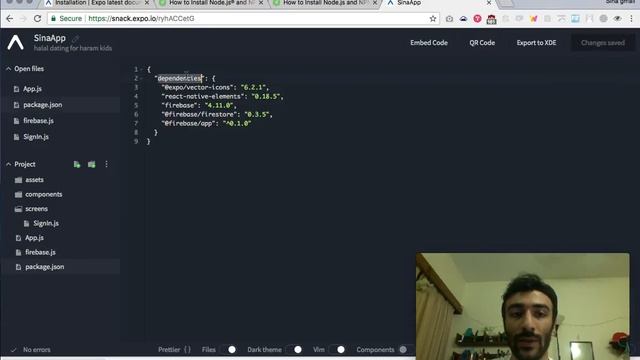640x360 pixels.
Task: Click "dependencies" key in editor
Action: tap(180, 78)
